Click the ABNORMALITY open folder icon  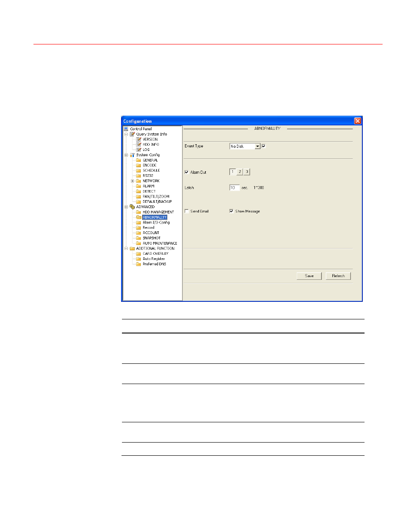tap(139, 217)
